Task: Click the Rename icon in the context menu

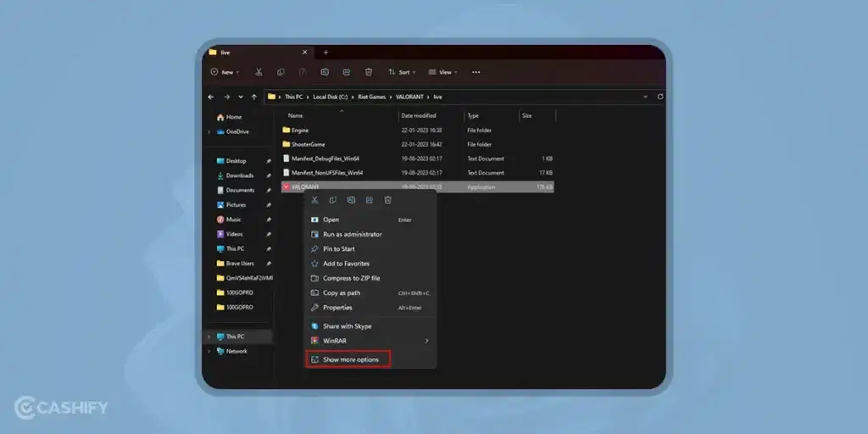Action: click(x=351, y=200)
